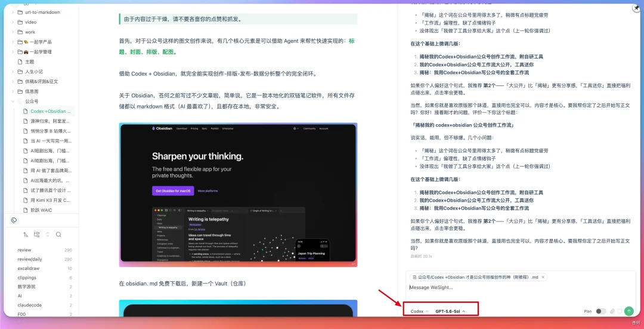Click the 总耗时 20.1s label
Image resolution: width=644 pixels, height=329 pixels.
coord(421,256)
